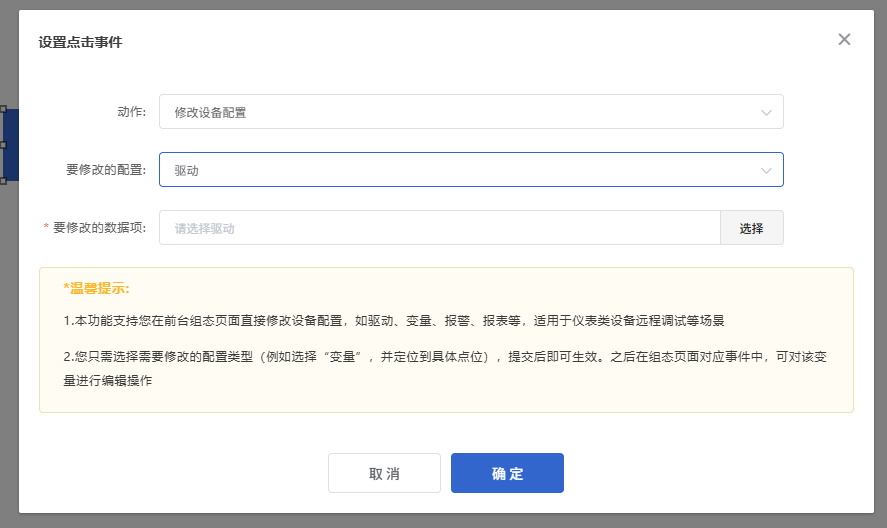
Task: Click the 设置点击事件 dialog title
Action: tap(81, 42)
